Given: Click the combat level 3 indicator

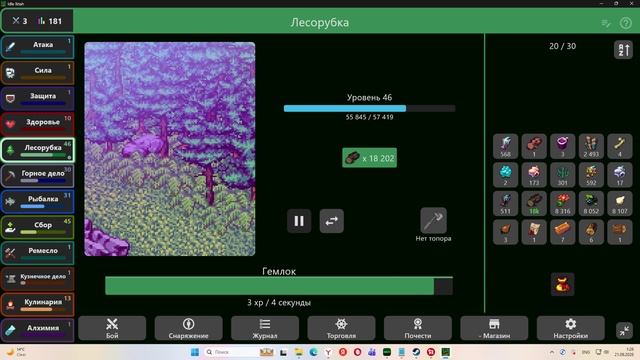Looking at the screenshot, I should tap(20, 21).
